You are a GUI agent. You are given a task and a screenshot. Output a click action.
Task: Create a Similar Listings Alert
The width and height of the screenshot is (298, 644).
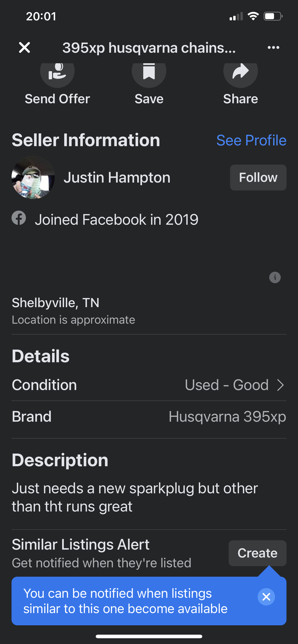pyautogui.click(x=257, y=553)
